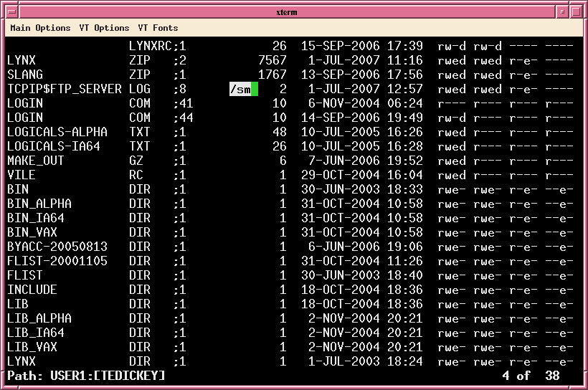588x390 pixels.
Task: Click the 4 of 38 position indicator
Action: 531,376
